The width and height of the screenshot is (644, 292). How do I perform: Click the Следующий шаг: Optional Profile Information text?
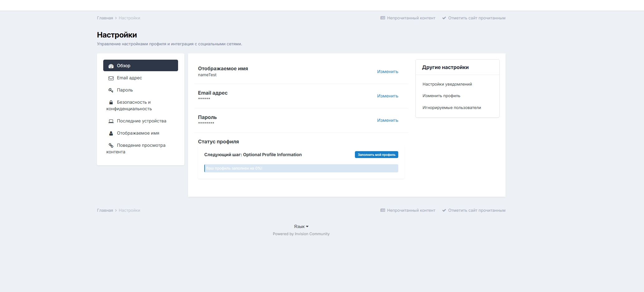tap(253, 155)
